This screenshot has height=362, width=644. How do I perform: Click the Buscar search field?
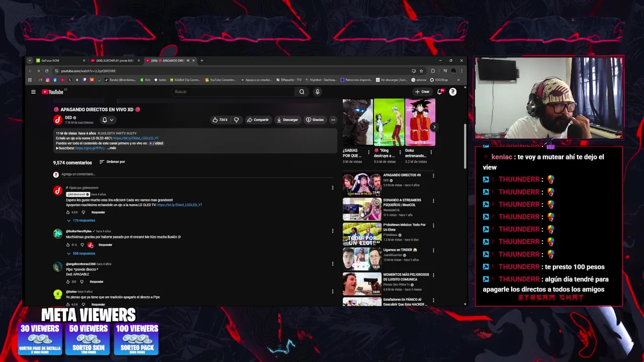233,92
